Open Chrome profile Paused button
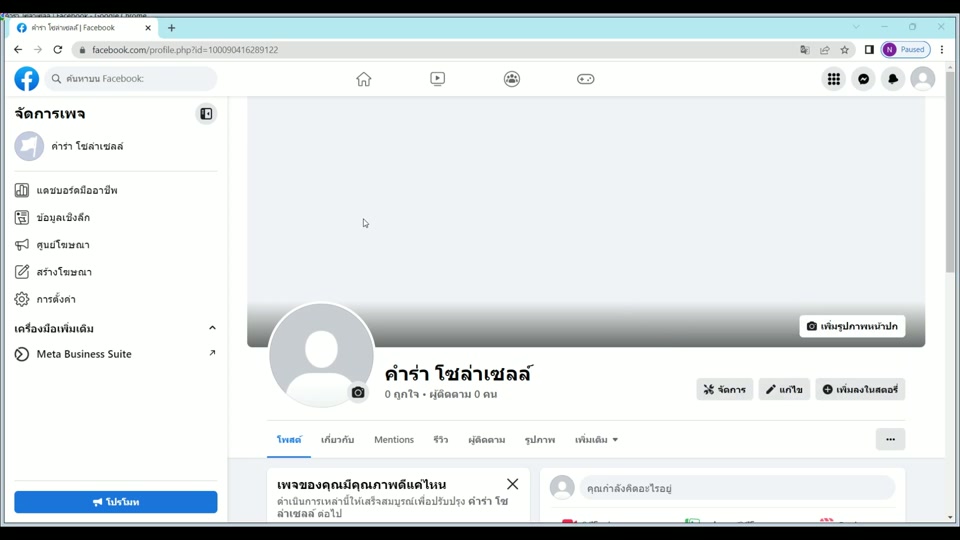This screenshot has width=960, height=540. pos(906,50)
